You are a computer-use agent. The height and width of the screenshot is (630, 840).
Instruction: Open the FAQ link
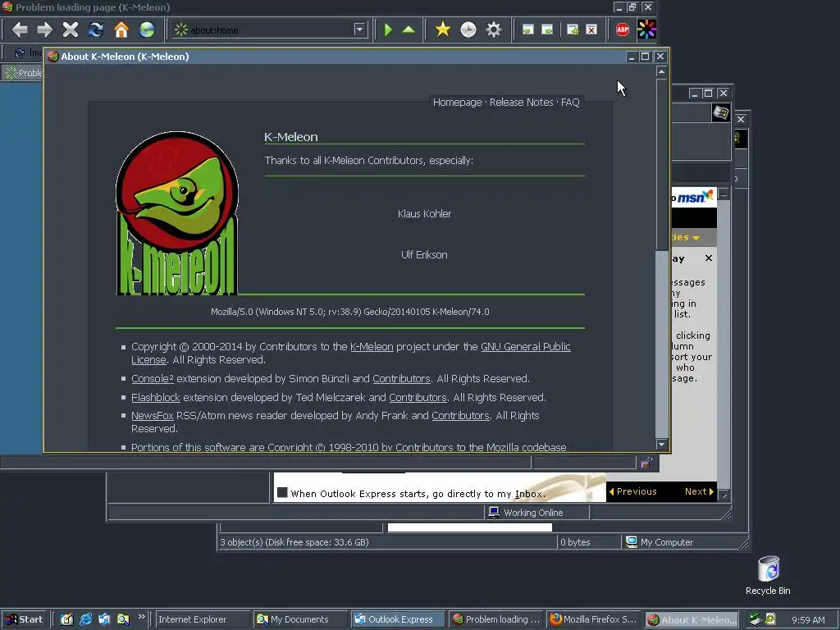570,103
